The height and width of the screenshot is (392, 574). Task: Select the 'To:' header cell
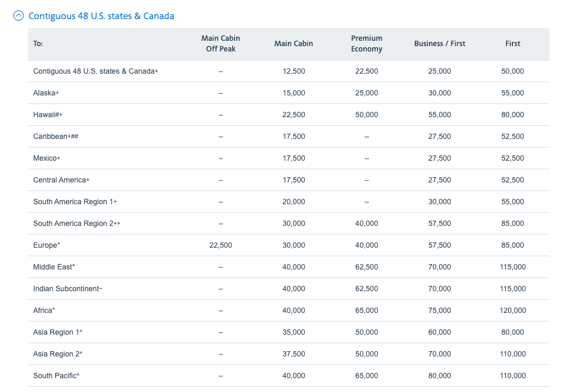[x=38, y=43]
